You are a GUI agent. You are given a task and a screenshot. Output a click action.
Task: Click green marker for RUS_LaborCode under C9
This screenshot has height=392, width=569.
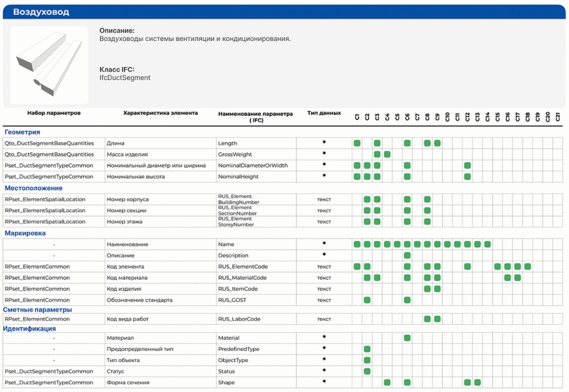[437, 319]
